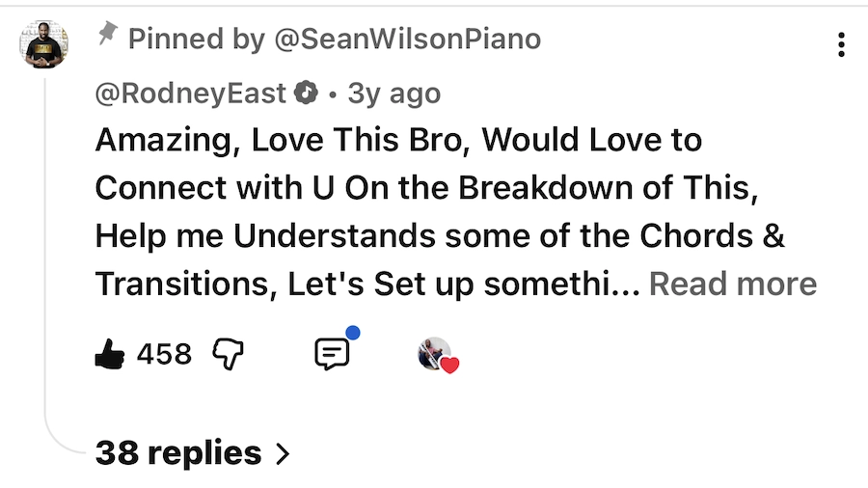The image size is (868, 488).
Task: Click the small red heart badge
Action: [449, 365]
